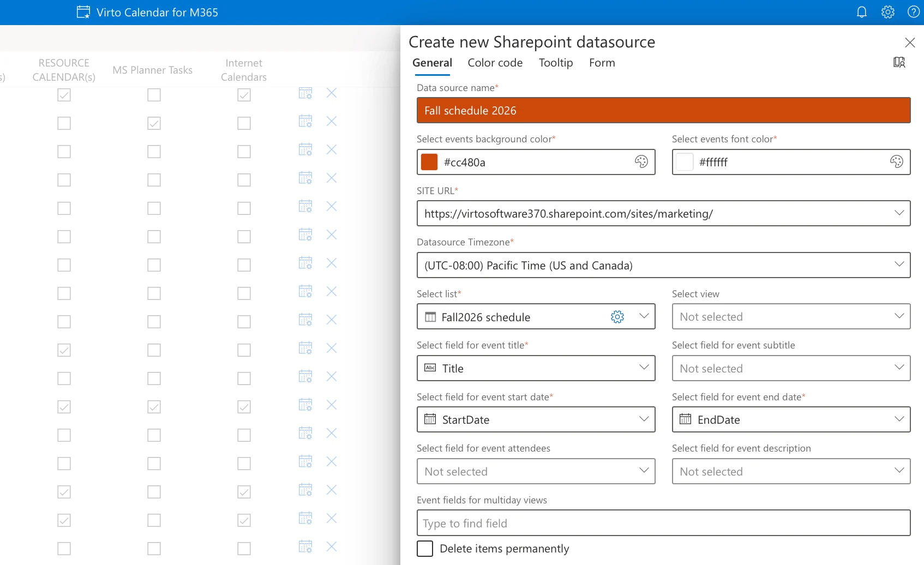Open settings gear in top bar

888,12
